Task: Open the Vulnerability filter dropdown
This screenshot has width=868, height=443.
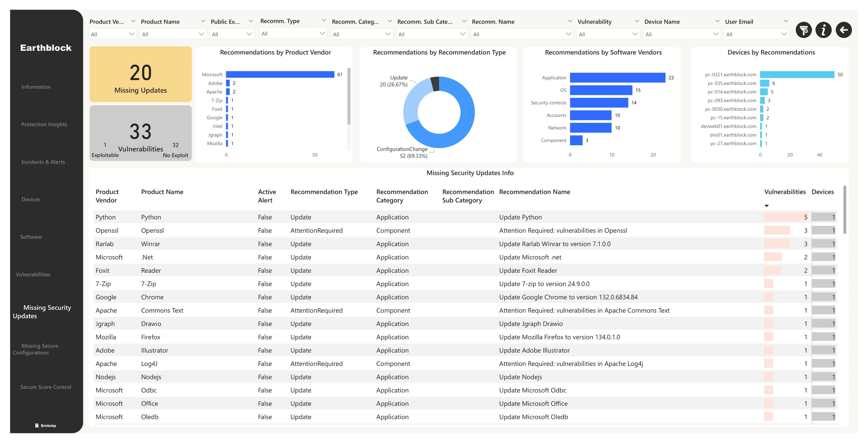Action: 608,34
